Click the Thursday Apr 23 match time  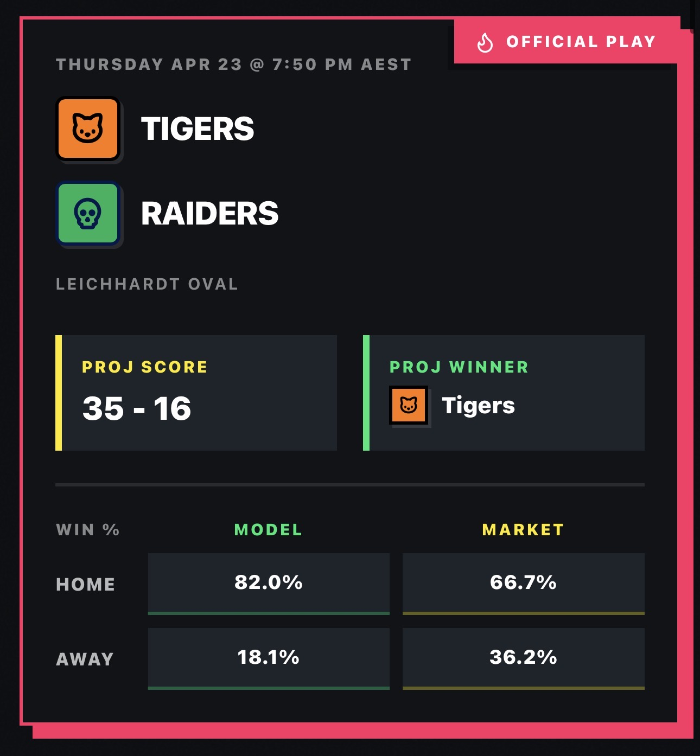pos(234,65)
